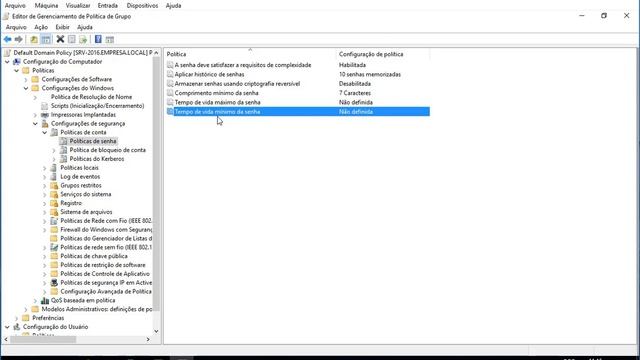Click the Forward arrow in the toolbar
Image resolution: width=640 pixels, height=360 pixels.
pos(18,39)
